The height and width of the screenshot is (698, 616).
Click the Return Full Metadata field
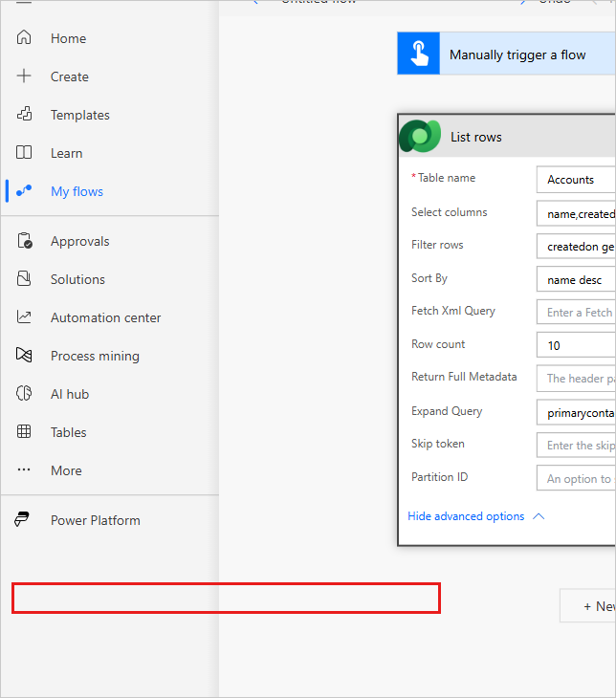577,378
